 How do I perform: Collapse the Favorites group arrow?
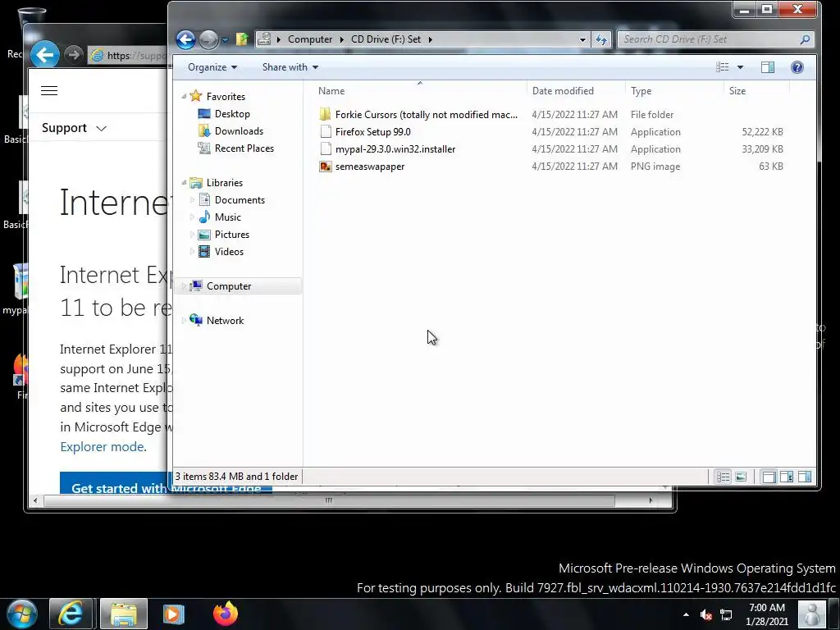(x=184, y=97)
